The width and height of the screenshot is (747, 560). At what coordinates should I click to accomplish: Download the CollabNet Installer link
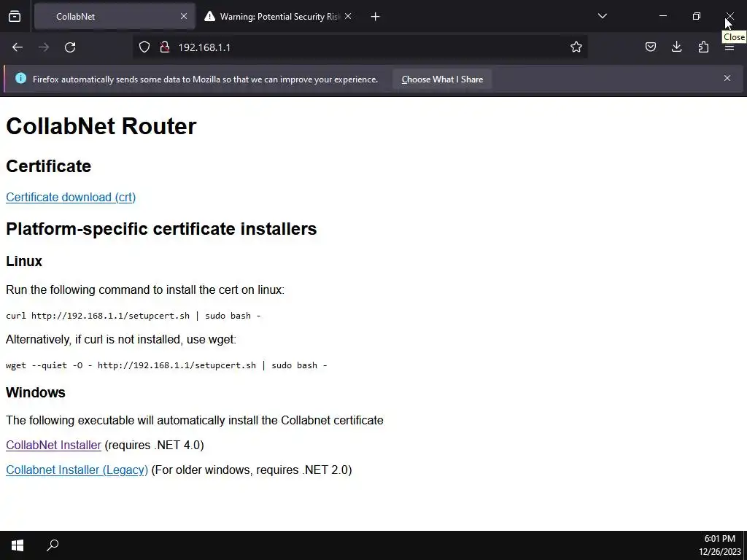(x=53, y=445)
